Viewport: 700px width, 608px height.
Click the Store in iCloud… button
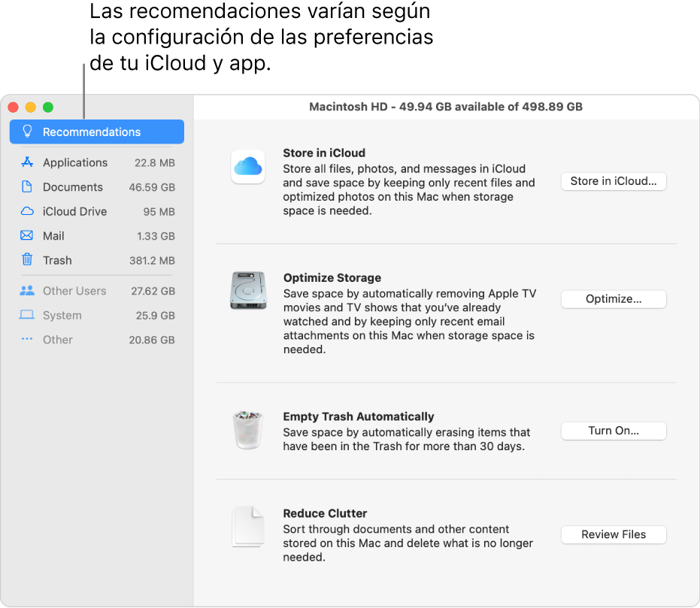[x=614, y=181]
